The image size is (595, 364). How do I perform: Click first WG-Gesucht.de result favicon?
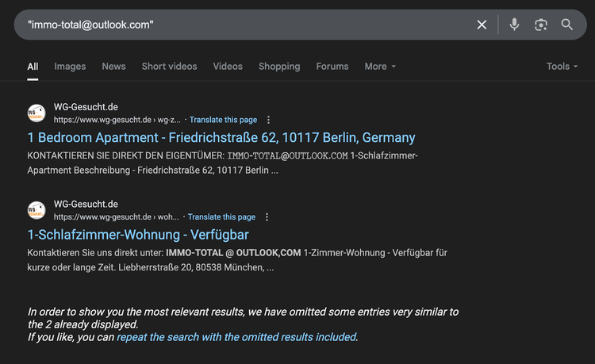(36, 113)
